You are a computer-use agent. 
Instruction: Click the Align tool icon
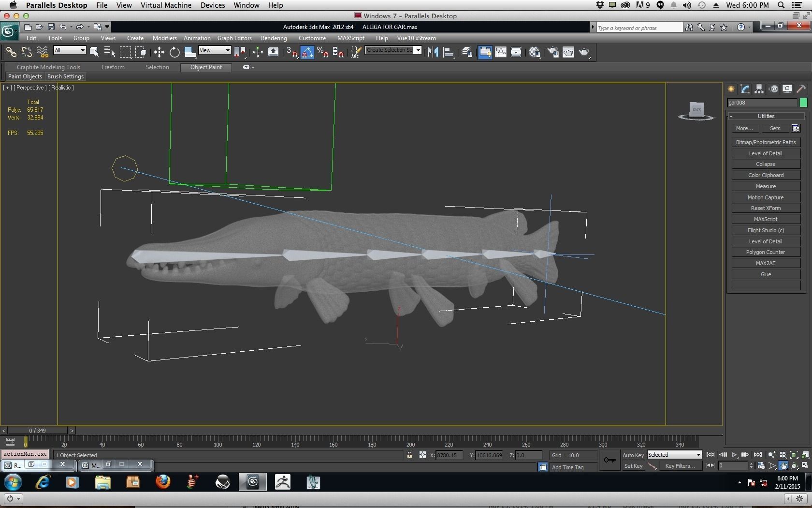pos(449,52)
